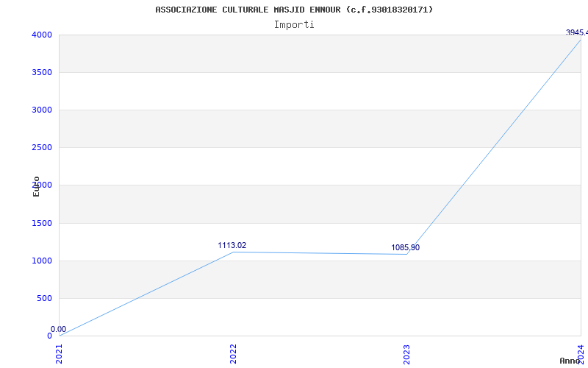This screenshot has width=588, height=368.
Task: Select the 2021 year axis label
Action: point(60,354)
